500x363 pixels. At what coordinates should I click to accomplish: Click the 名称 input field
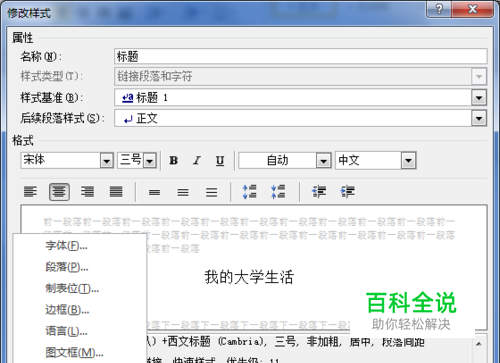(301, 56)
